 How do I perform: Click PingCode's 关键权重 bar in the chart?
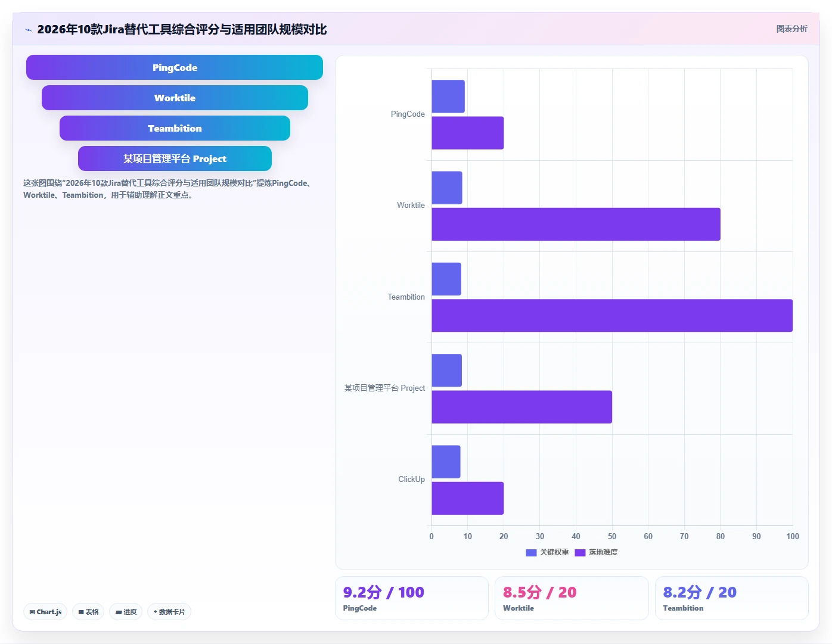click(x=448, y=97)
